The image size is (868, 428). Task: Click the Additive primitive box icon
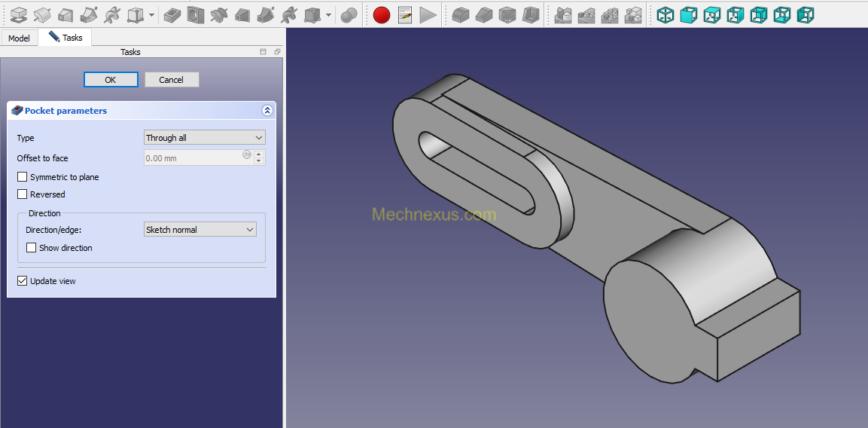pos(136,15)
